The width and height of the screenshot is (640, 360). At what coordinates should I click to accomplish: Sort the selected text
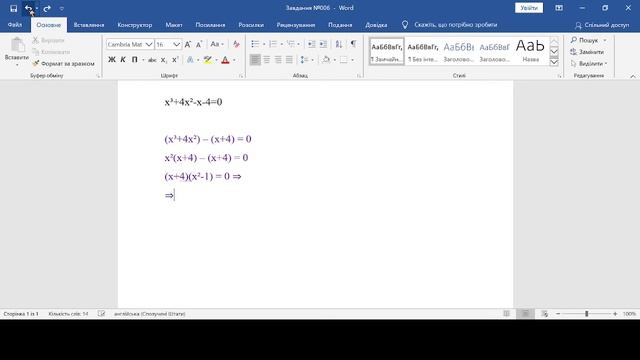pyautogui.click(x=338, y=44)
